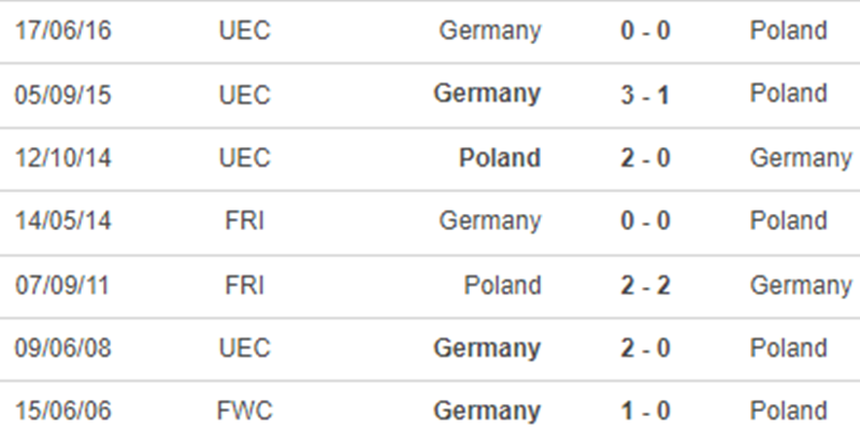Click the 17/06/16 match date
860x443 pixels.
click(63, 30)
